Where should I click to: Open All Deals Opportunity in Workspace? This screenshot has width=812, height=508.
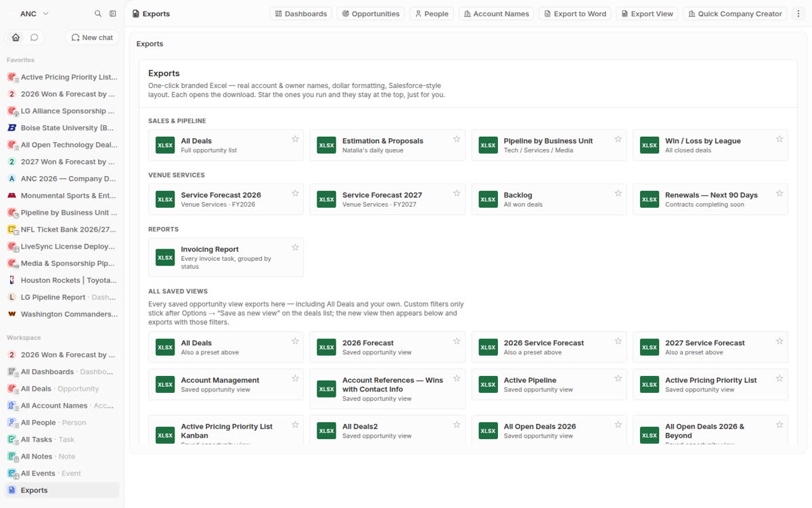point(62,389)
